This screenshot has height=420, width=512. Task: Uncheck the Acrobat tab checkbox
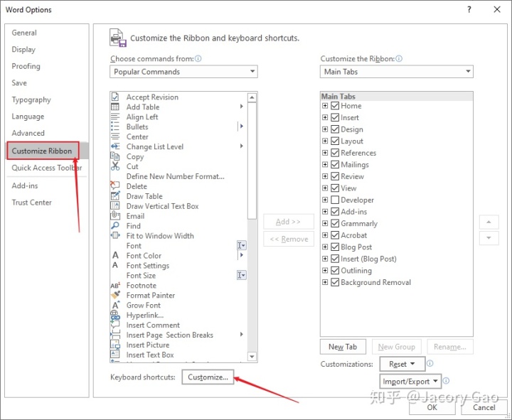(x=335, y=235)
